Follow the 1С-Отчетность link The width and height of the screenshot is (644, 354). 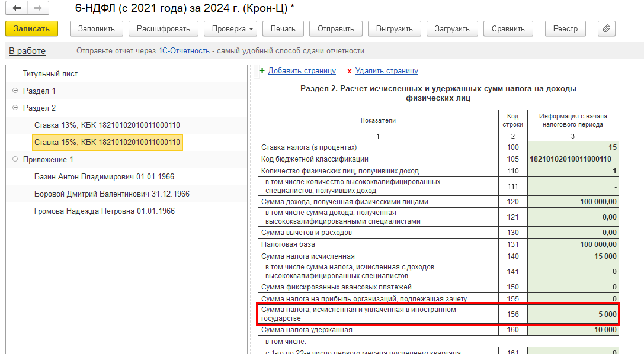(x=184, y=51)
